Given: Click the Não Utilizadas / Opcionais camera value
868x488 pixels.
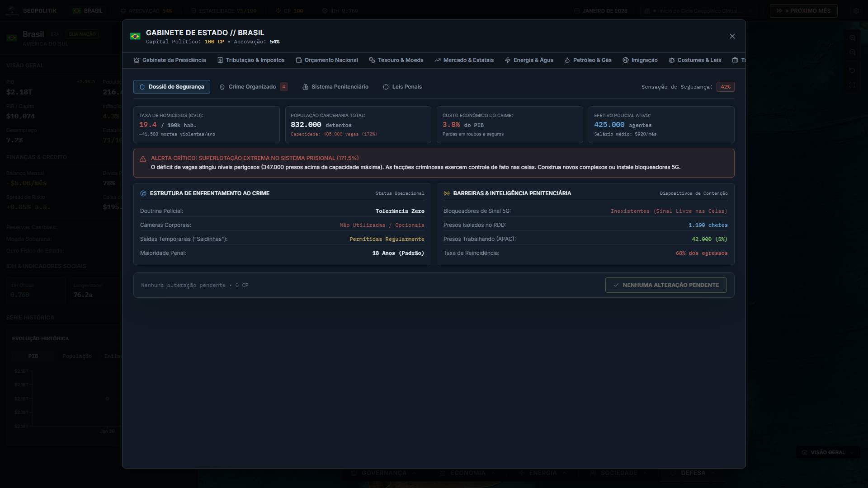Looking at the screenshot, I should click(382, 225).
